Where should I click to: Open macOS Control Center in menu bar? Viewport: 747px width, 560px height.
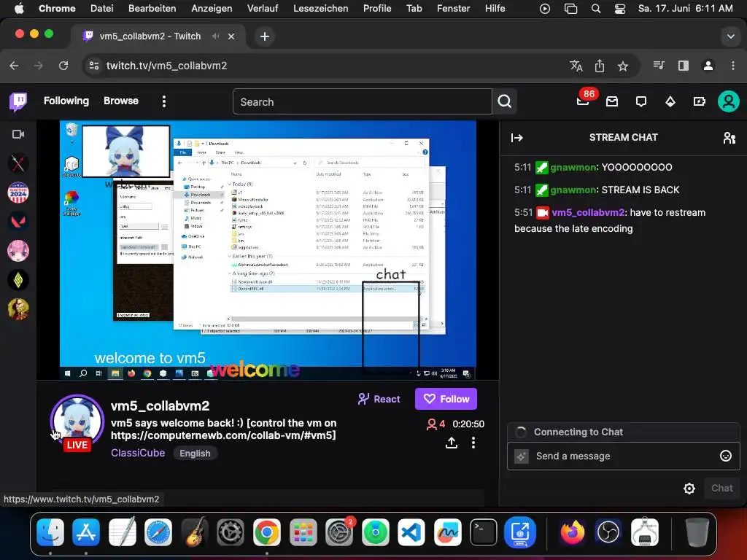620,9
